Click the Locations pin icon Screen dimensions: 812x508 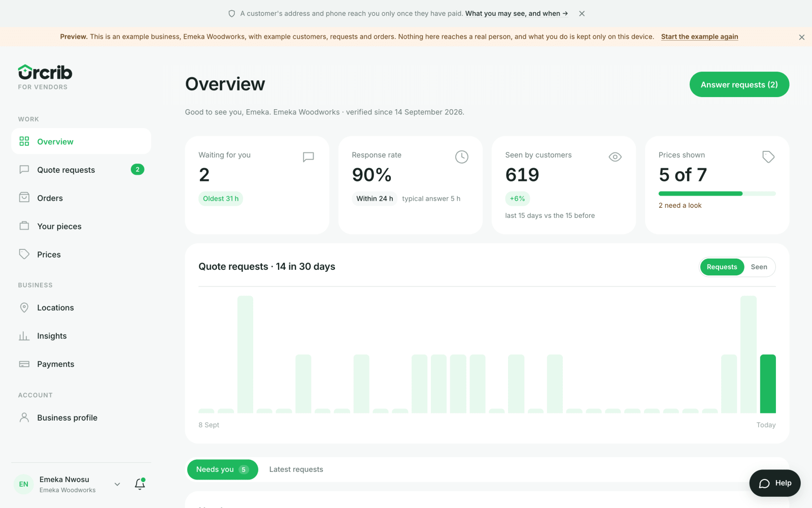(24, 307)
